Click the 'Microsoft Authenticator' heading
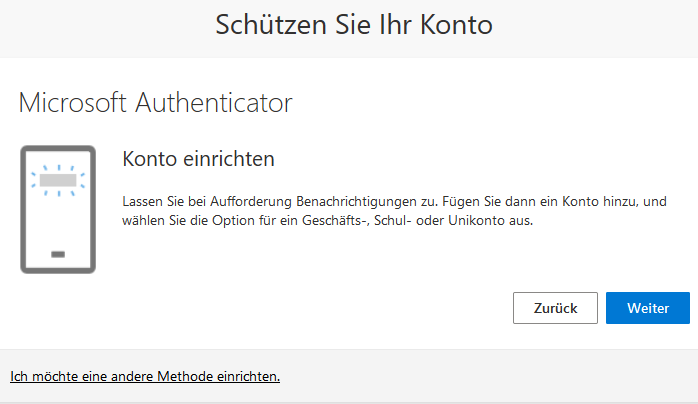The width and height of the screenshot is (698, 404). 155,103
